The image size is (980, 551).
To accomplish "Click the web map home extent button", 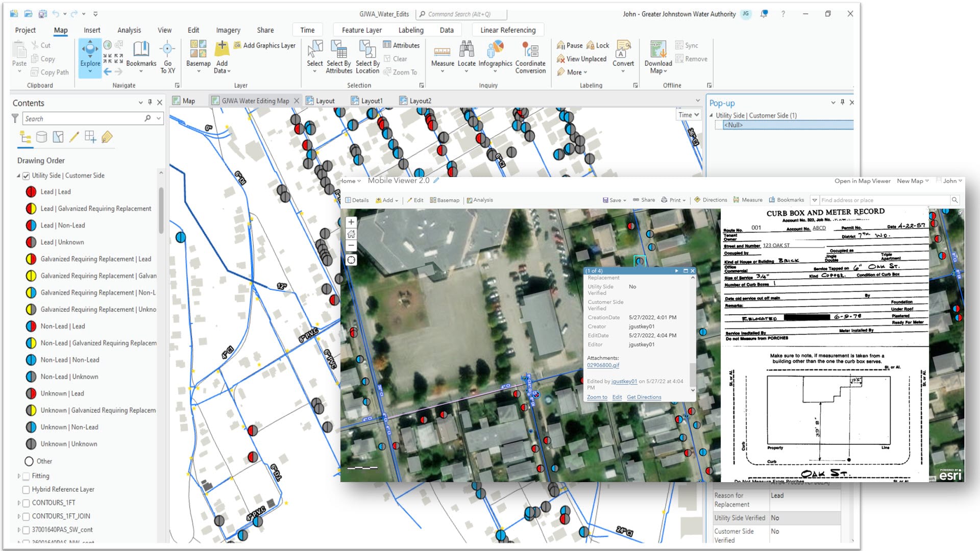I will (x=351, y=234).
